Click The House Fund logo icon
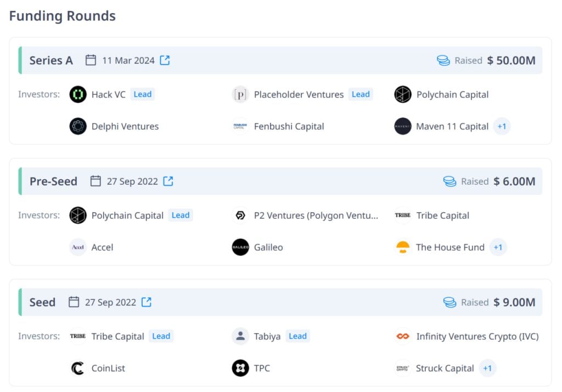The height and width of the screenshot is (392, 562). coord(403,247)
